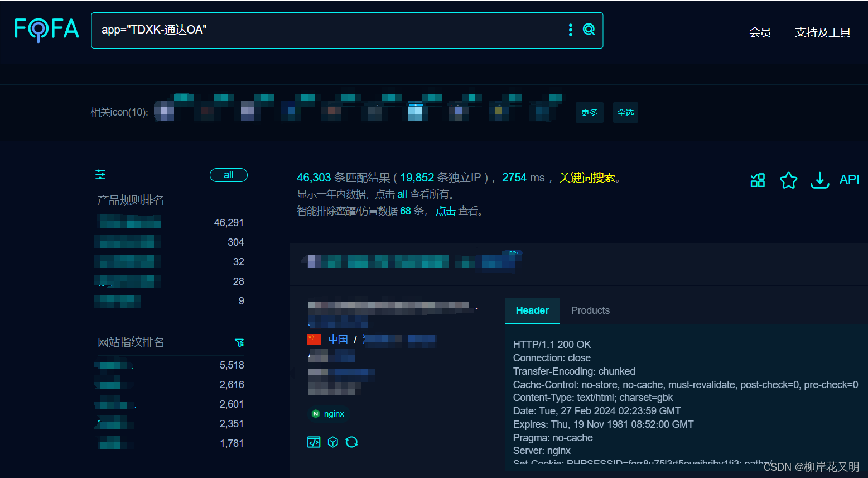Select the Products tab

pyautogui.click(x=590, y=310)
